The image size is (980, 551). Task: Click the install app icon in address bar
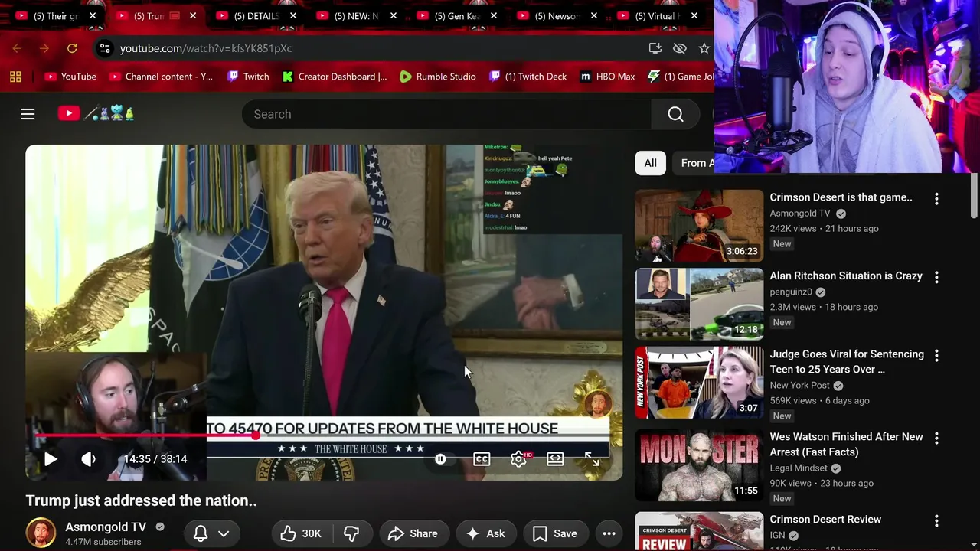click(x=655, y=48)
